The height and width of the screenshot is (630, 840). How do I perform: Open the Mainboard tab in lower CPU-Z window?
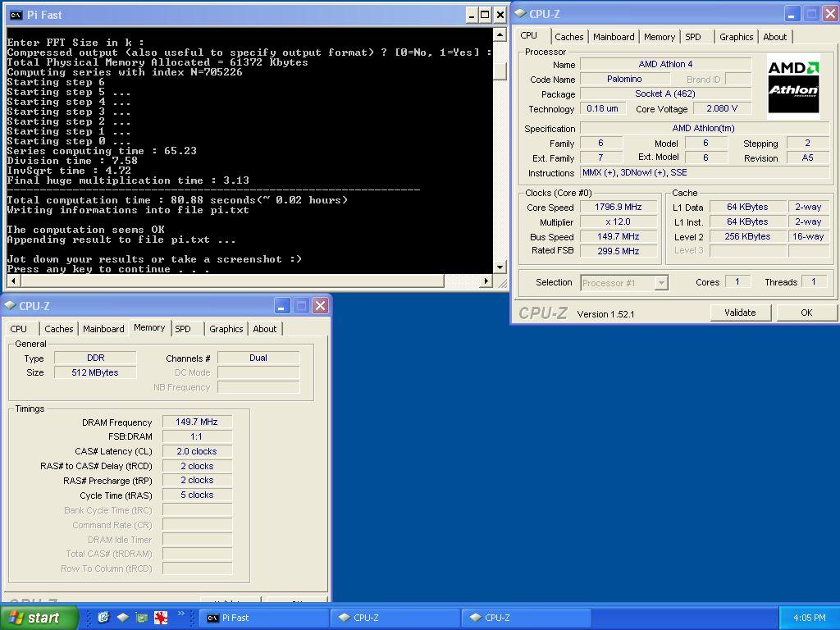(103, 329)
